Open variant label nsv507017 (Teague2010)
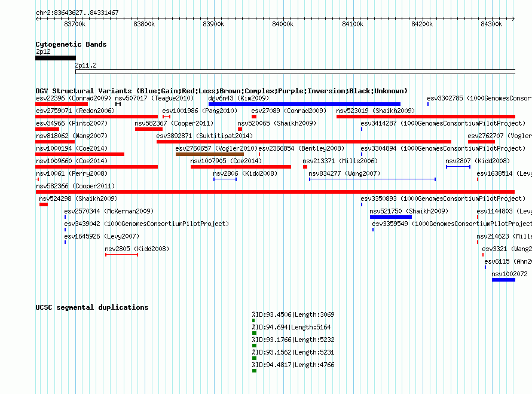The width and height of the screenshot is (532, 394). pos(154,98)
